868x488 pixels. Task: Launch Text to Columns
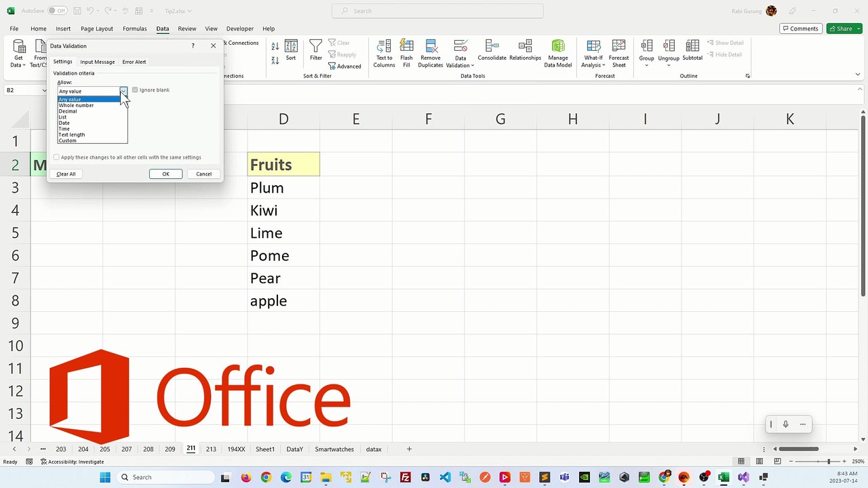click(384, 54)
